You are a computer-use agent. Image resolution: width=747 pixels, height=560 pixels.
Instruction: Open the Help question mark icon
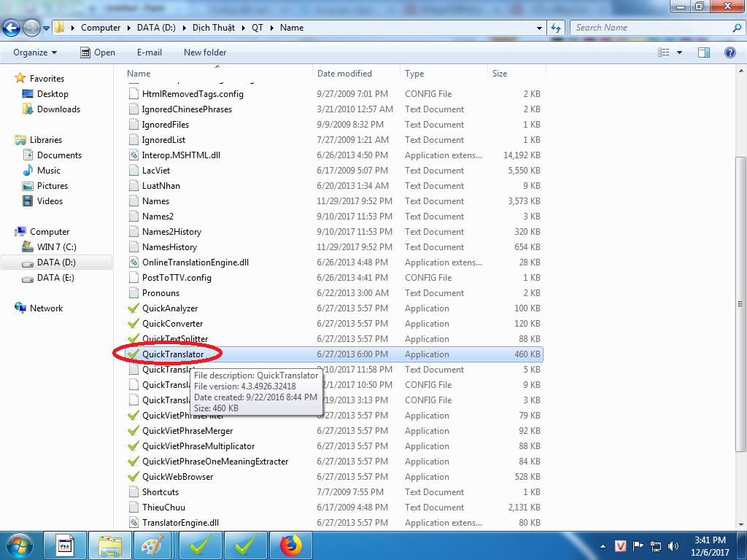pos(729,52)
